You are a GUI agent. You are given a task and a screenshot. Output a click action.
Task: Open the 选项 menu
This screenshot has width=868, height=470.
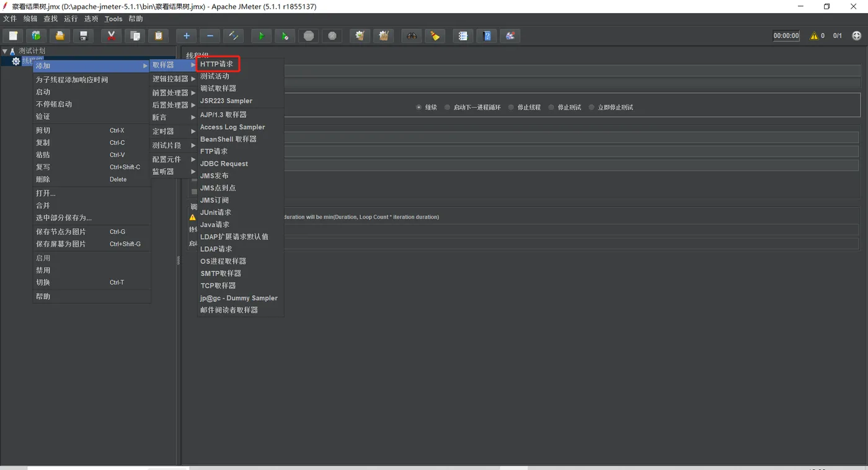click(91, 19)
